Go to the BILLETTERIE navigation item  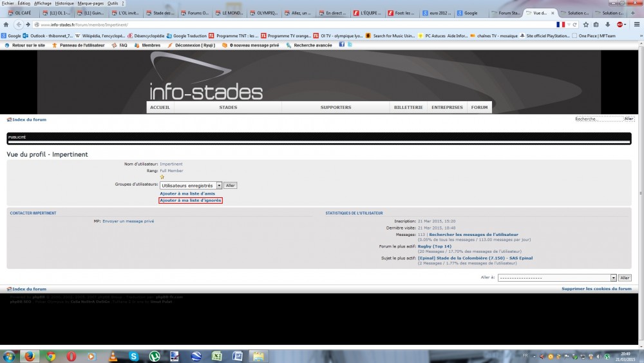pyautogui.click(x=408, y=107)
